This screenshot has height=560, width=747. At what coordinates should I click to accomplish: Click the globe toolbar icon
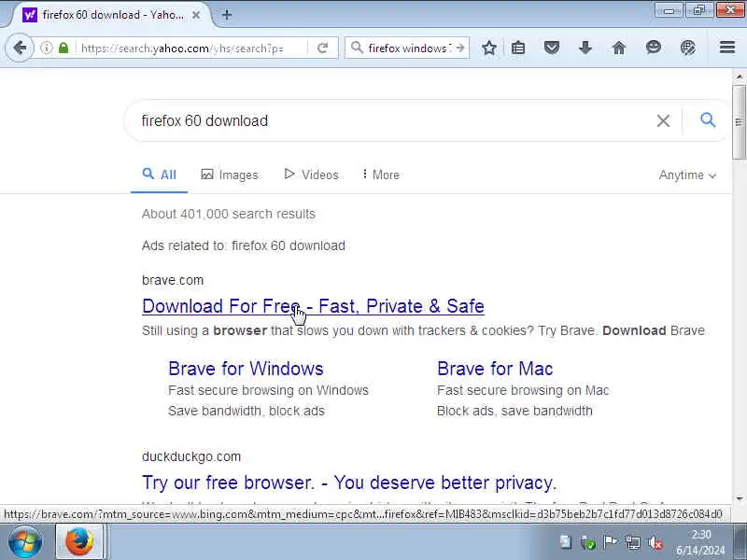[687, 48]
